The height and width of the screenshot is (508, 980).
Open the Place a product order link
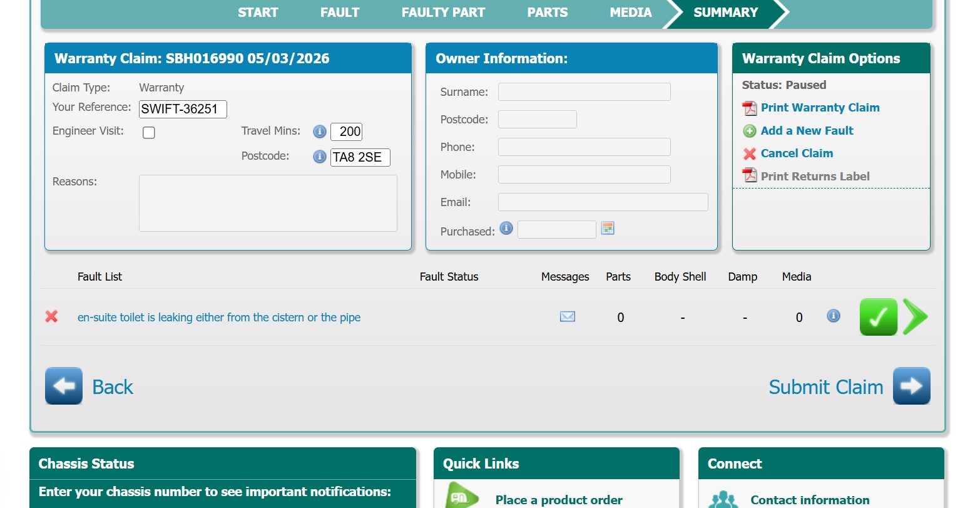tap(559, 500)
